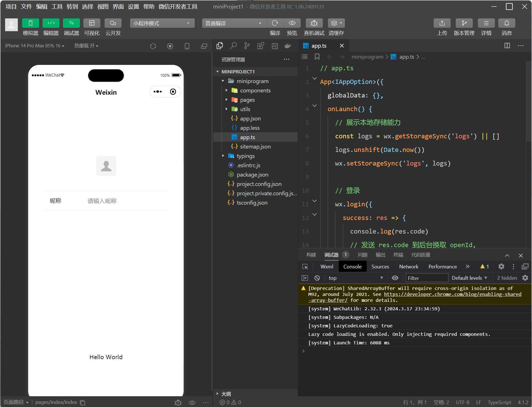Open the 设置 menu

click(133, 7)
